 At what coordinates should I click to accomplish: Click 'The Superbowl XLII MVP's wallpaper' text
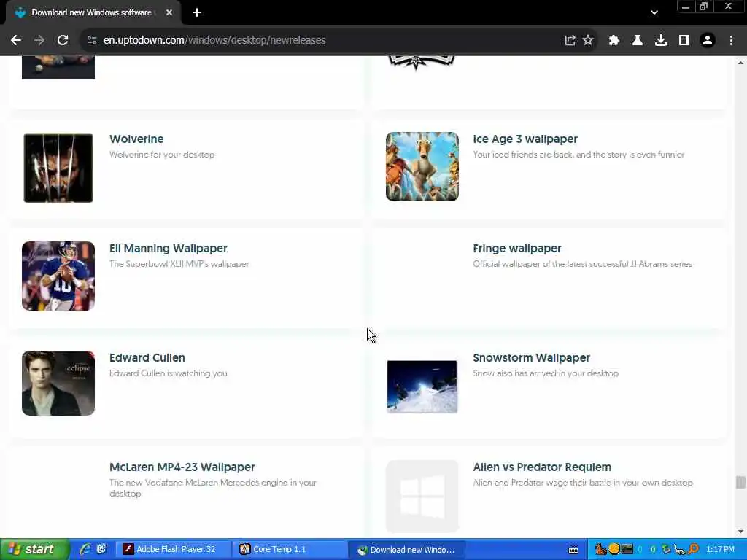pyautogui.click(x=179, y=264)
